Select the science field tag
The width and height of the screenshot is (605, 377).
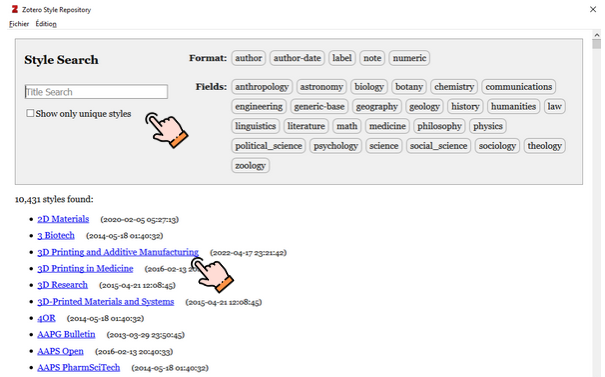384,146
